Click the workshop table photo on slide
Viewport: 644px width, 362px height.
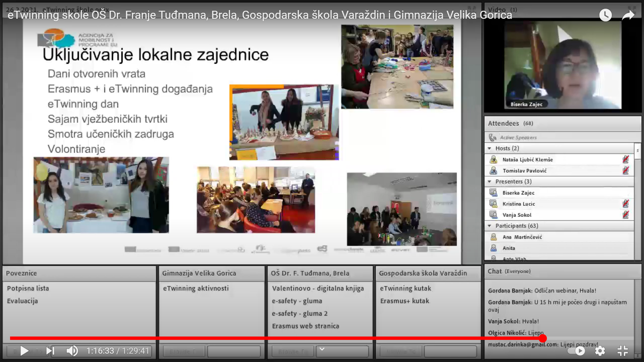pos(397,67)
